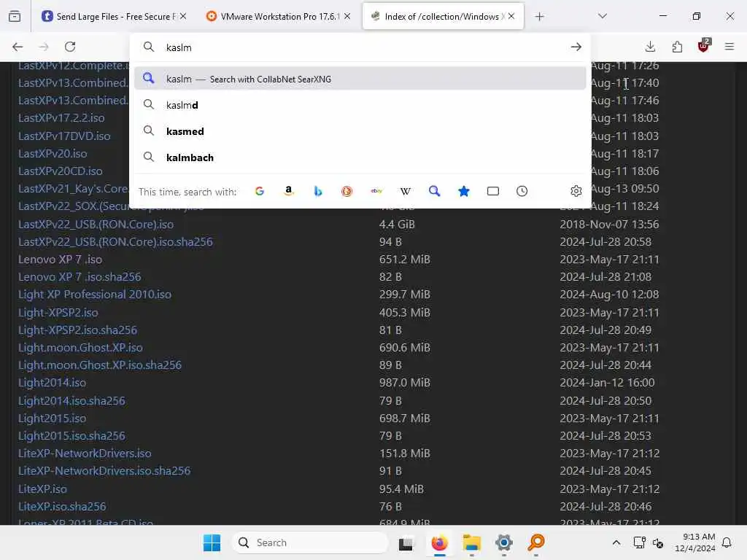Image resolution: width=747 pixels, height=560 pixels.
Task: Open the Windows Start menu
Action: pyautogui.click(x=212, y=542)
